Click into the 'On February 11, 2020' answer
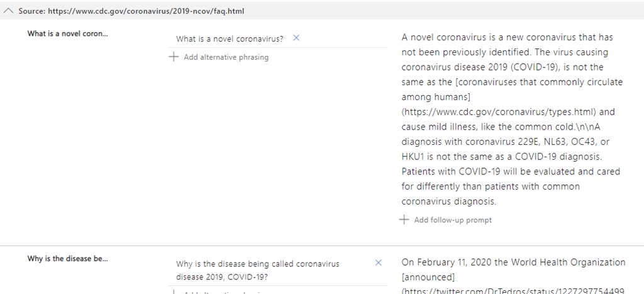The width and height of the screenshot is (644, 294). [x=513, y=262]
